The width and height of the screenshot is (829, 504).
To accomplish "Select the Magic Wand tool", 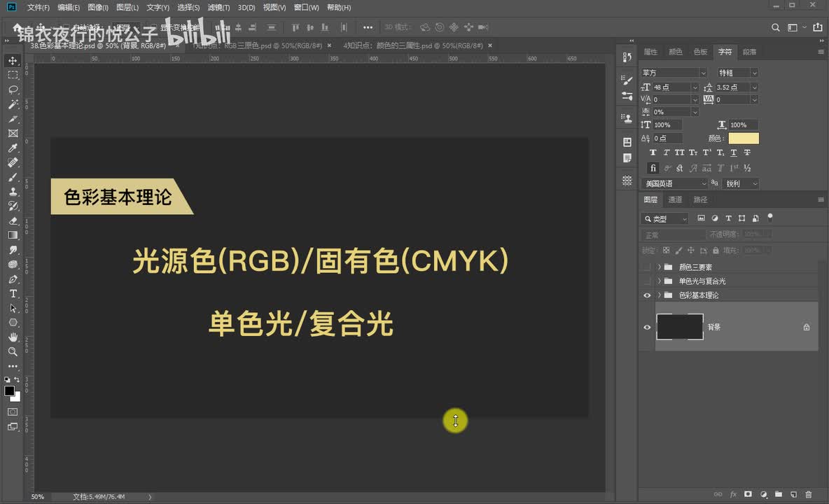I will click(x=13, y=104).
